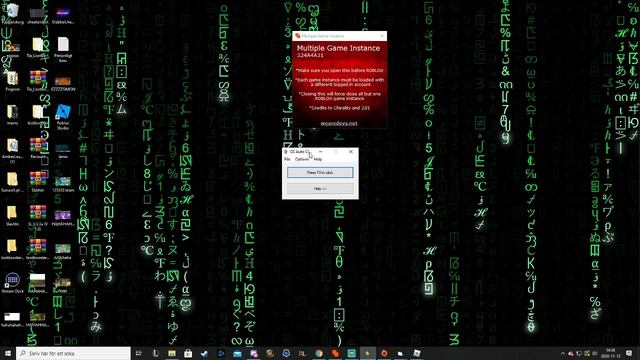This screenshot has height=360, width=640.
Task: Open the Mail app from the taskbar
Action: [x=237, y=353]
